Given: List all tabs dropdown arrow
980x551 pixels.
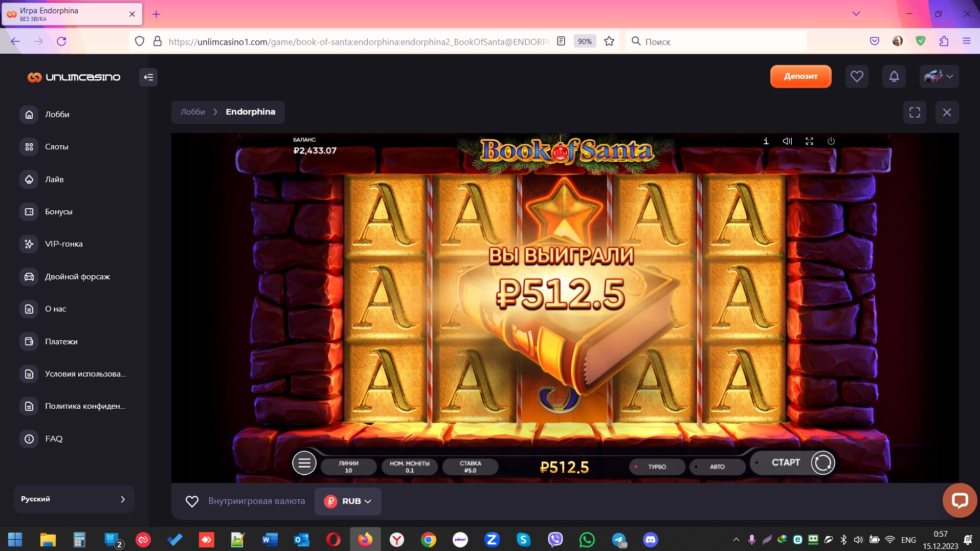Looking at the screenshot, I should point(856,14).
